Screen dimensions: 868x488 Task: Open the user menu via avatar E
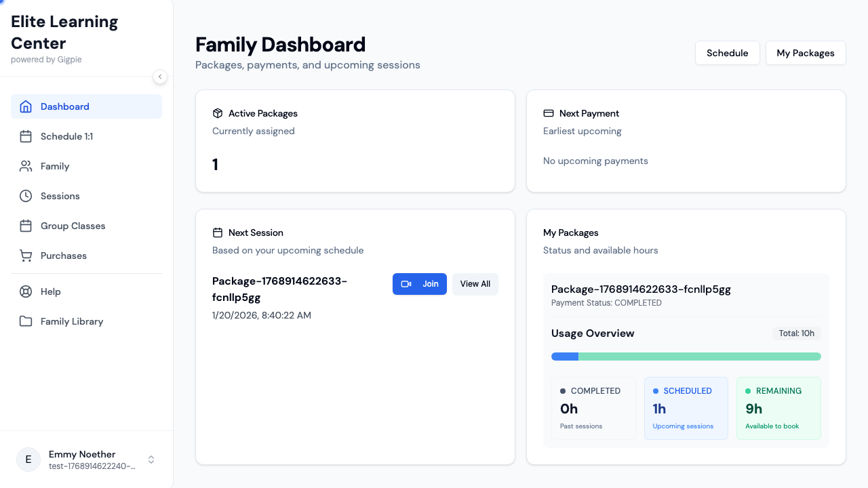pyautogui.click(x=28, y=460)
